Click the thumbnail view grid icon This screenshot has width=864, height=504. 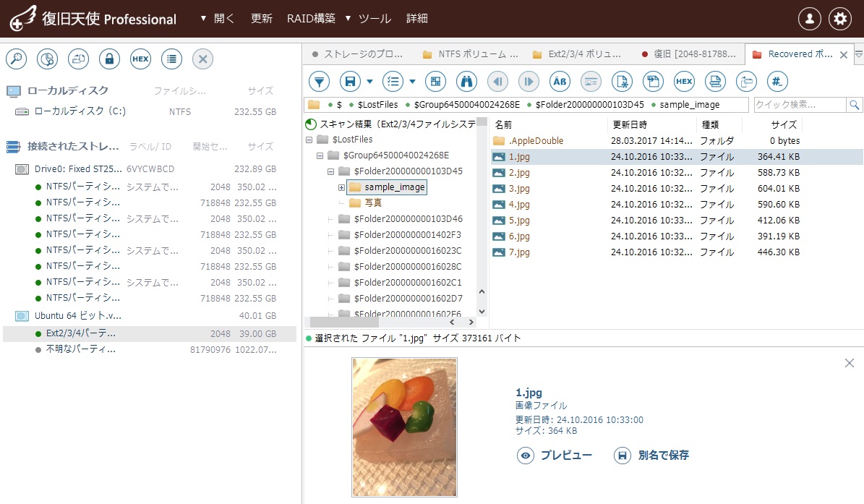435,82
